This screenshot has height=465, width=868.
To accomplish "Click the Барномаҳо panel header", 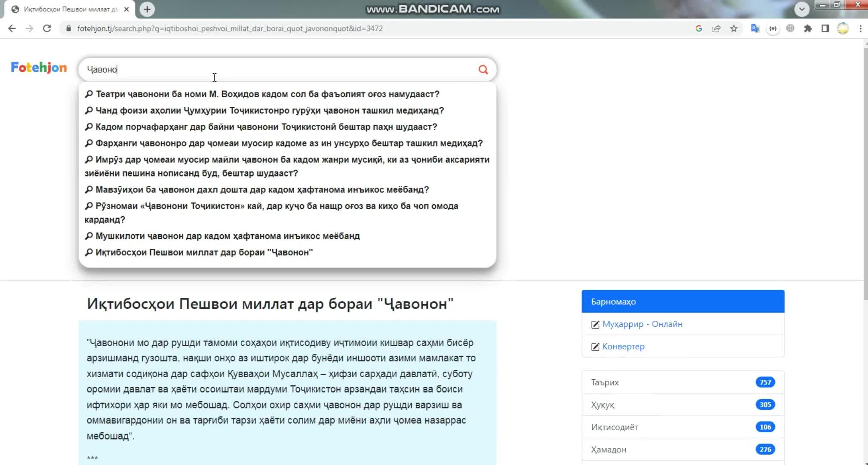I will tap(683, 301).
